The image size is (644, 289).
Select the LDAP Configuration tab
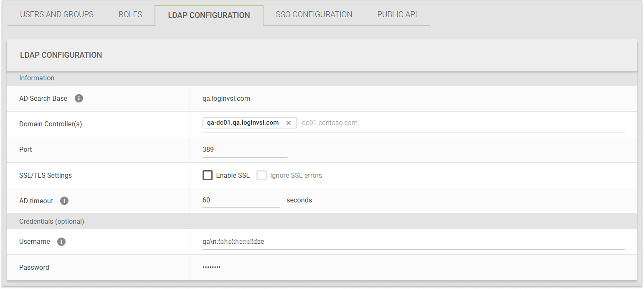pos(209,15)
